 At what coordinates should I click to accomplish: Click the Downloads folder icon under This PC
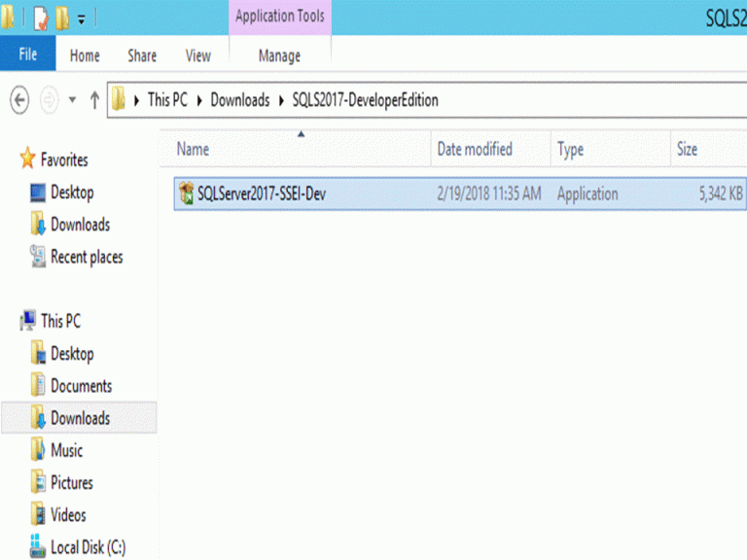(x=38, y=417)
